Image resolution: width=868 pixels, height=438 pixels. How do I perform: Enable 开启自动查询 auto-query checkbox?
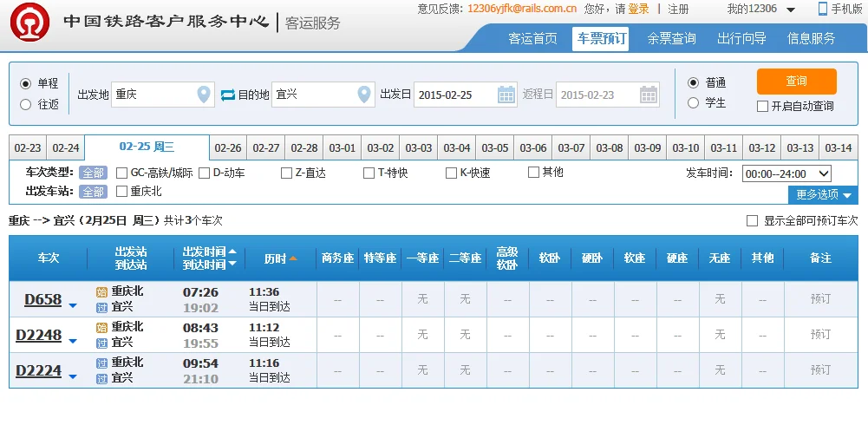[x=763, y=107]
